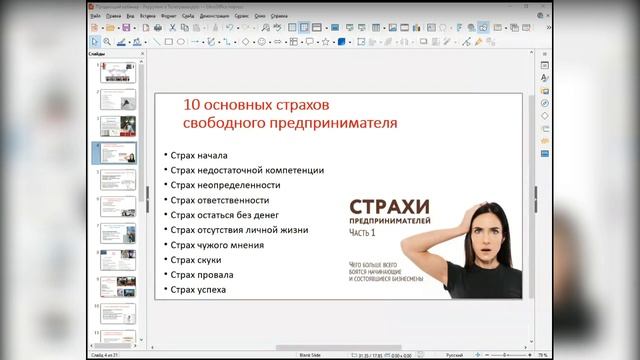Open the Shapes diamond sidebar icon
The height and width of the screenshot is (360, 640).
pyautogui.click(x=544, y=116)
